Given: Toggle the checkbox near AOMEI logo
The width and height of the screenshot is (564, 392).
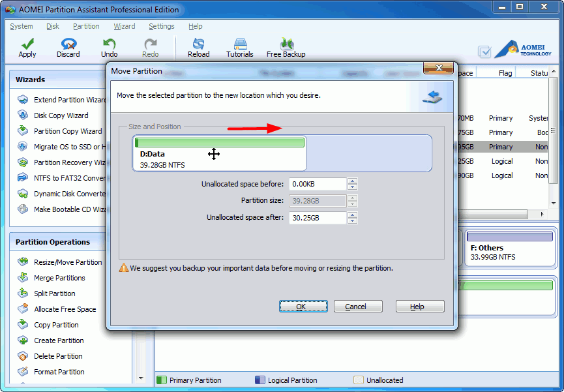Looking at the screenshot, I should tap(484, 51).
